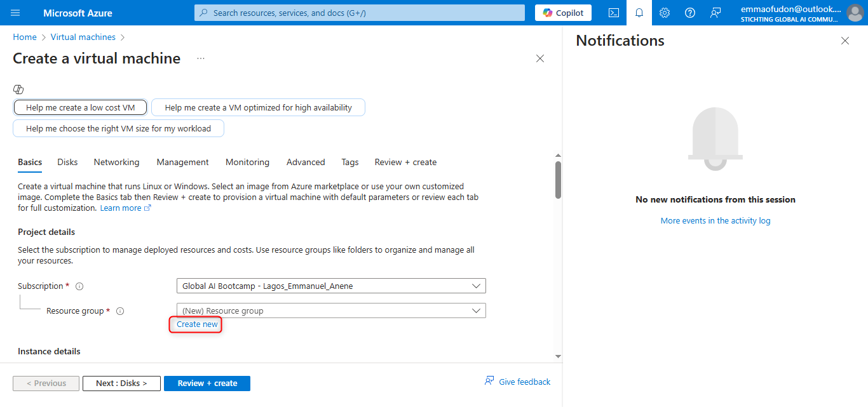This screenshot has width=868, height=407.
Task: Click the Copilot button in header
Action: (x=564, y=13)
